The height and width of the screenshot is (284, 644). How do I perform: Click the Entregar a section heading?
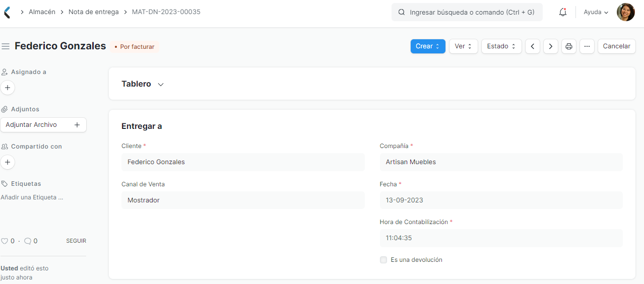(142, 126)
